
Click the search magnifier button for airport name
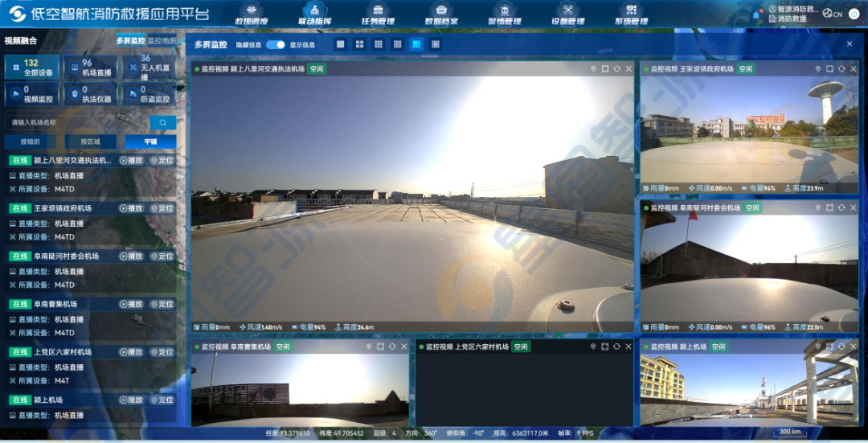162,122
